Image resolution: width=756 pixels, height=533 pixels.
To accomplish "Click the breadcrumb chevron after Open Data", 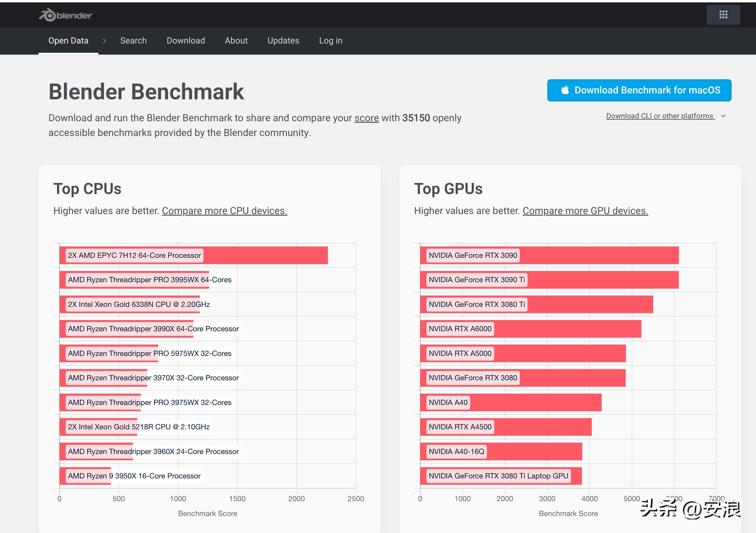I will pyautogui.click(x=105, y=41).
